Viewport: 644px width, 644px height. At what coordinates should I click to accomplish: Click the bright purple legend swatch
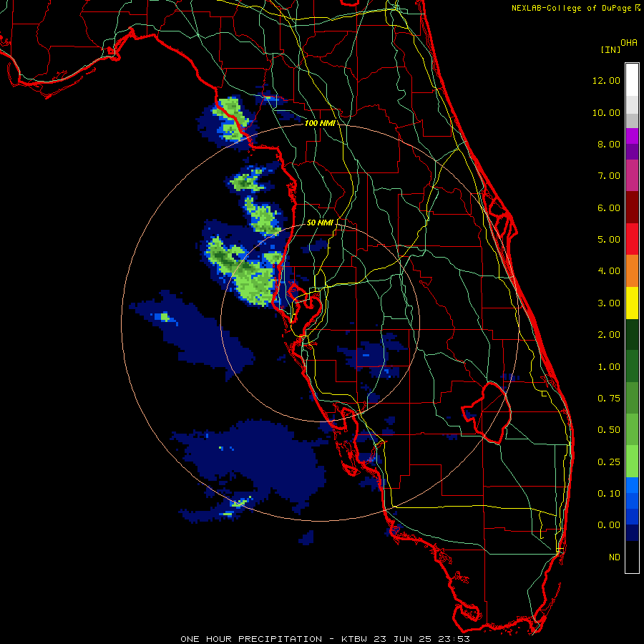point(632,136)
